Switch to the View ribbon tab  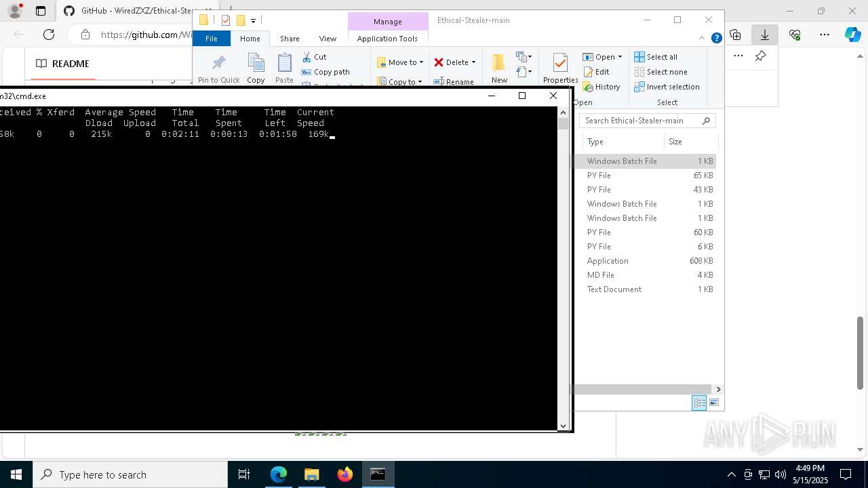coord(328,39)
